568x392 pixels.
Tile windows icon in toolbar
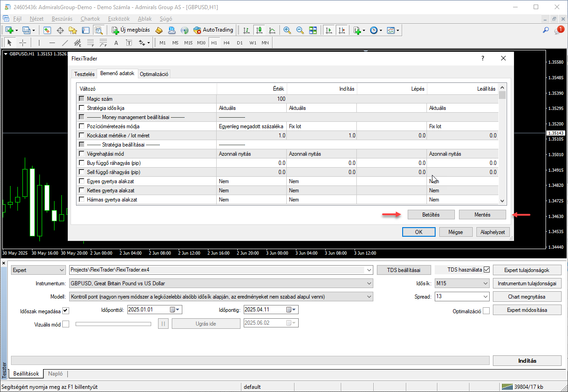[x=313, y=30]
